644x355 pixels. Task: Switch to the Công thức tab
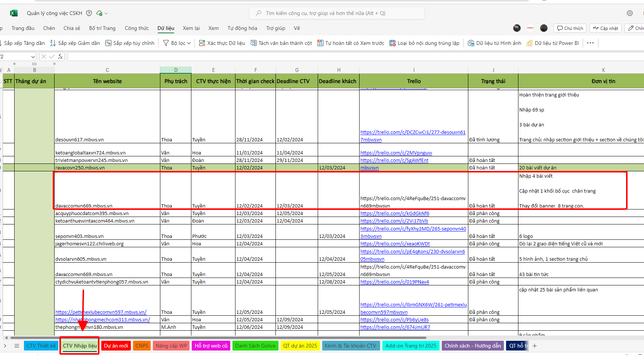click(137, 28)
